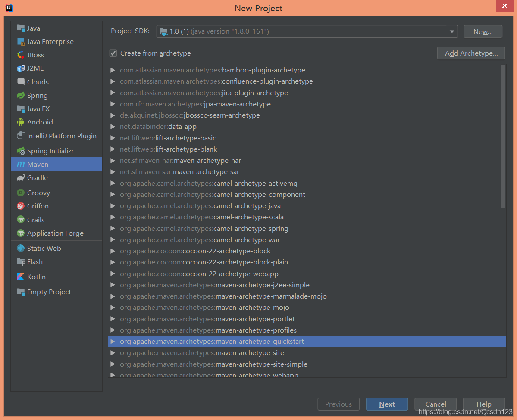Click the New SDK button
This screenshot has width=517, height=420.
tap(483, 31)
